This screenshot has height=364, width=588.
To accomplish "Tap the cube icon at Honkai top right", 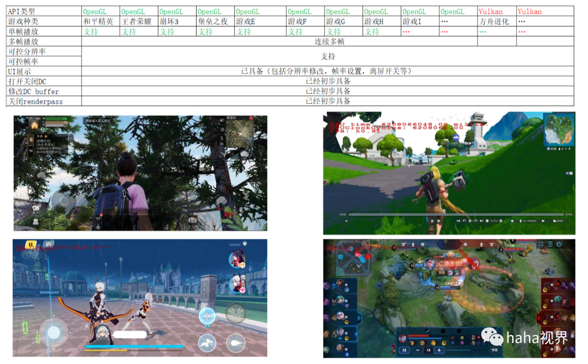I will point(244,244).
